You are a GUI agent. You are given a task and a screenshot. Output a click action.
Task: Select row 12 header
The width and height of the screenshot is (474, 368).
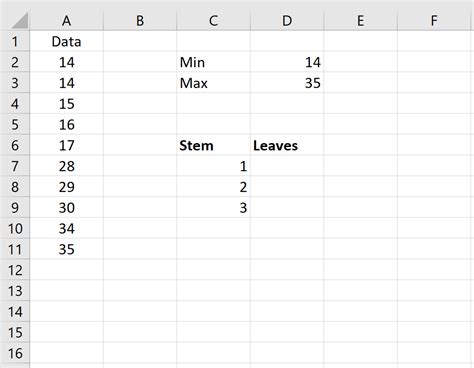pyautogui.click(x=15, y=270)
